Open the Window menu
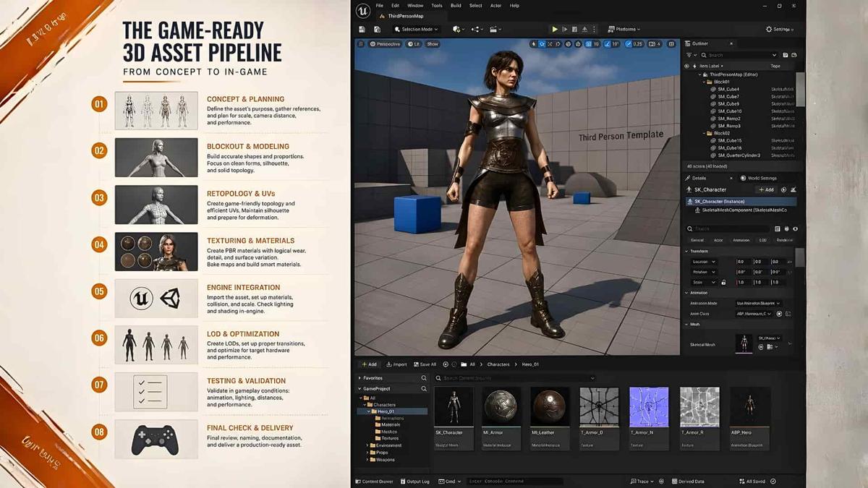 (x=415, y=6)
